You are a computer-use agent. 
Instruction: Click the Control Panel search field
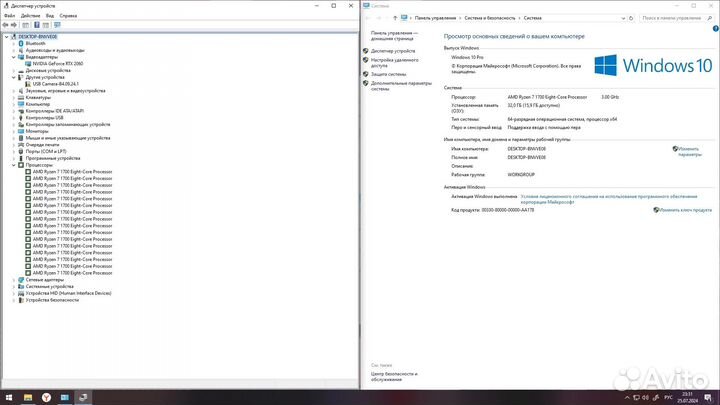(x=671, y=18)
